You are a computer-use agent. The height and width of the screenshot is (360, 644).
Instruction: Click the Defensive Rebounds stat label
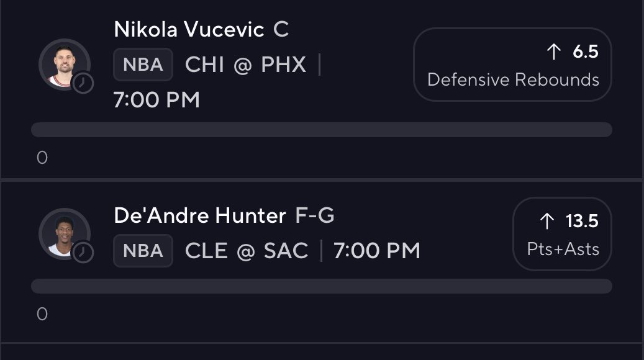513,79
